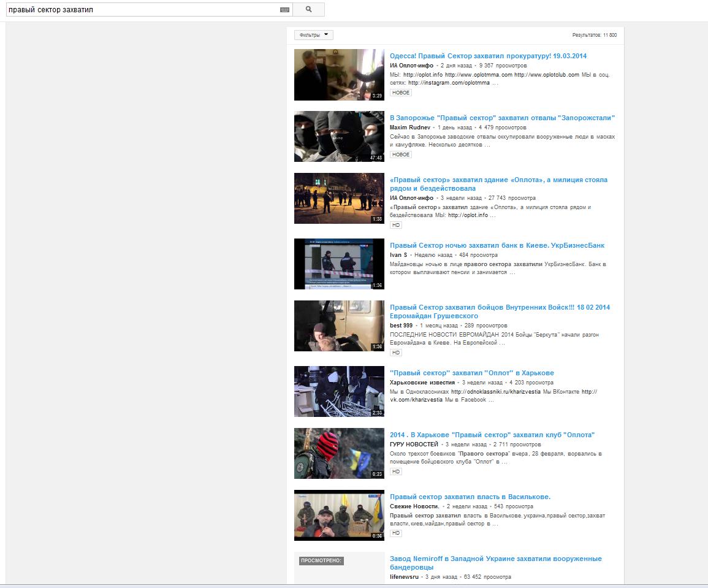Click HD badge under Грушевского video

click(x=395, y=353)
